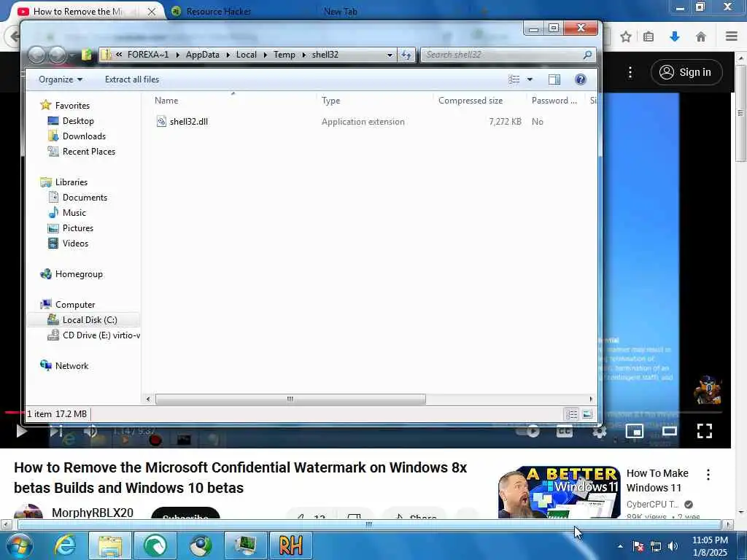
Task: Click the Explorer horizontal scrollbar thumb
Action: [290, 399]
